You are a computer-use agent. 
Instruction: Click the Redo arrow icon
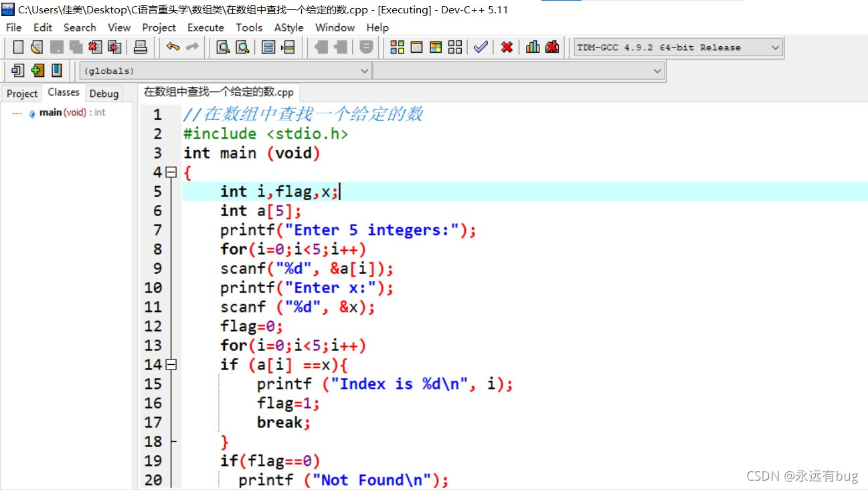click(x=192, y=48)
